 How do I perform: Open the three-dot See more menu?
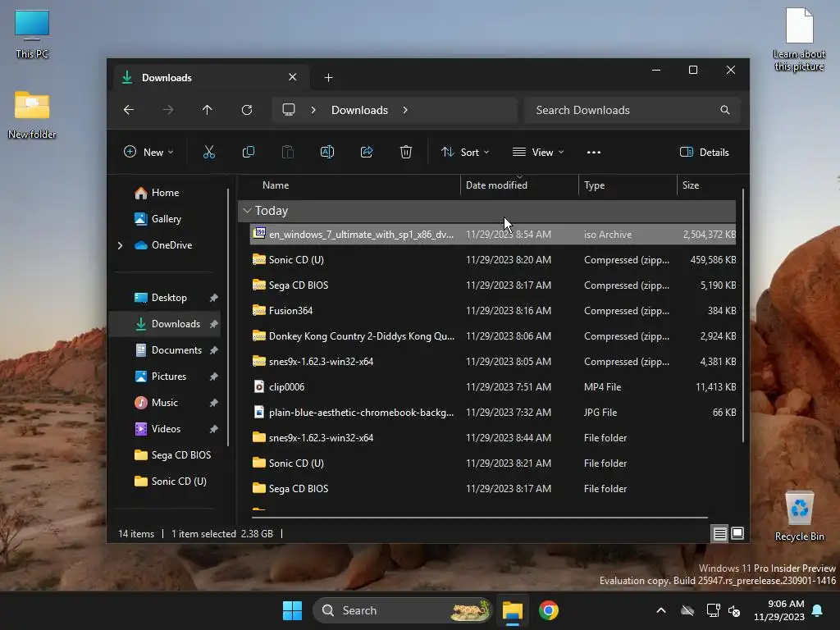tap(594, 152)
